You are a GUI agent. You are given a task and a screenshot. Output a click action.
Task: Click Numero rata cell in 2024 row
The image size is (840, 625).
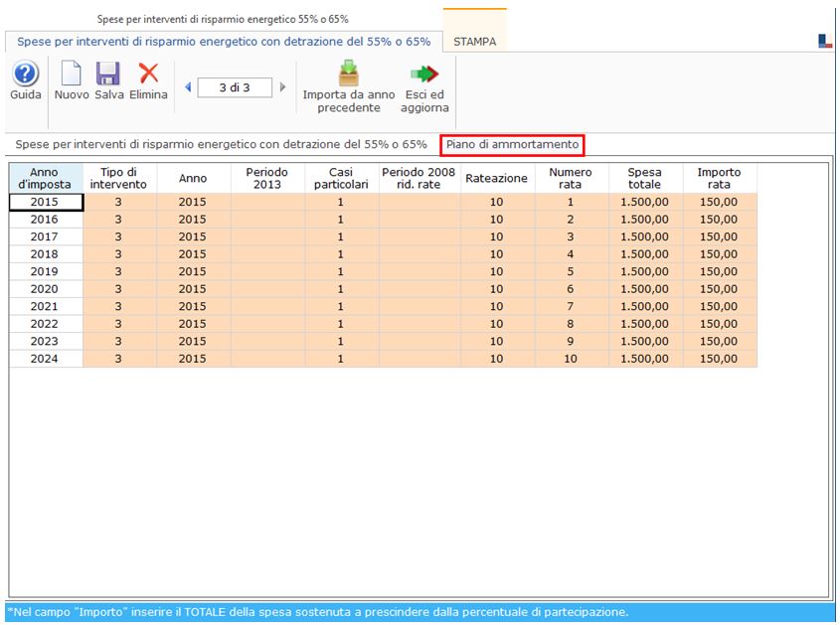(571, 359)
